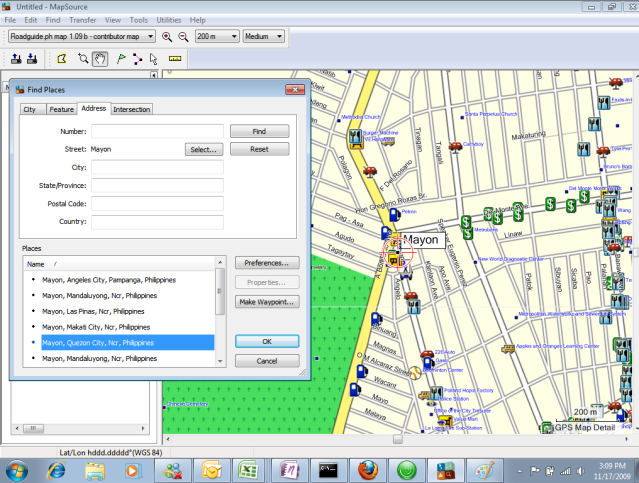Select the Zoom tool in toolbar
The image size is (639, 483).
pos(83,59)
